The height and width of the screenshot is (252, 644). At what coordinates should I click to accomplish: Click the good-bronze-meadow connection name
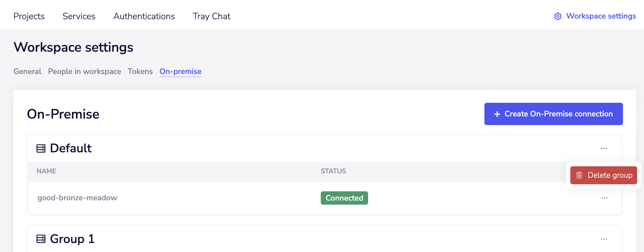(x=77, y=198)
